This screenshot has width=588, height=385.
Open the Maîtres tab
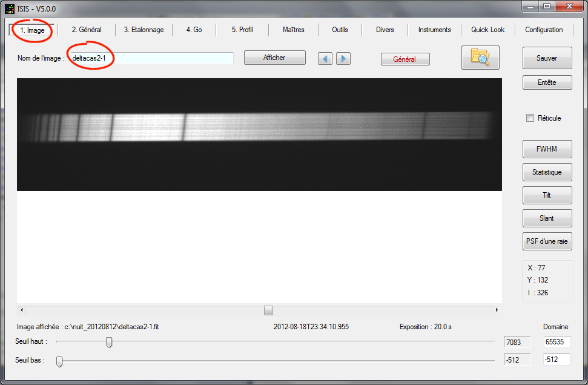293,30
